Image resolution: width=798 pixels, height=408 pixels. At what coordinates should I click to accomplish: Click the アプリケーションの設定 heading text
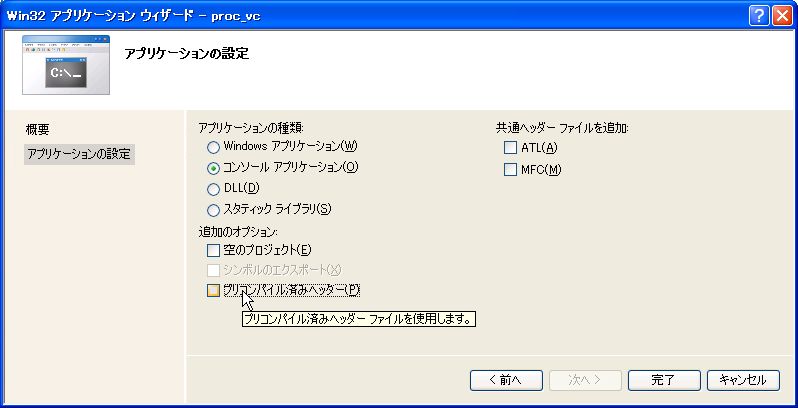pyautogui.click(x=186, y=54)
